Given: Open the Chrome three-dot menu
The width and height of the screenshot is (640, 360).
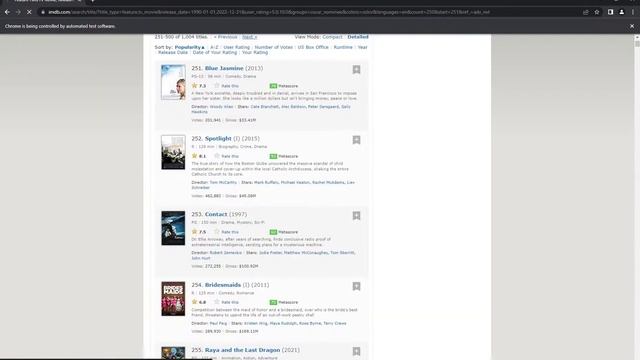Looking at the screenshot, I should tap(633, 12).
